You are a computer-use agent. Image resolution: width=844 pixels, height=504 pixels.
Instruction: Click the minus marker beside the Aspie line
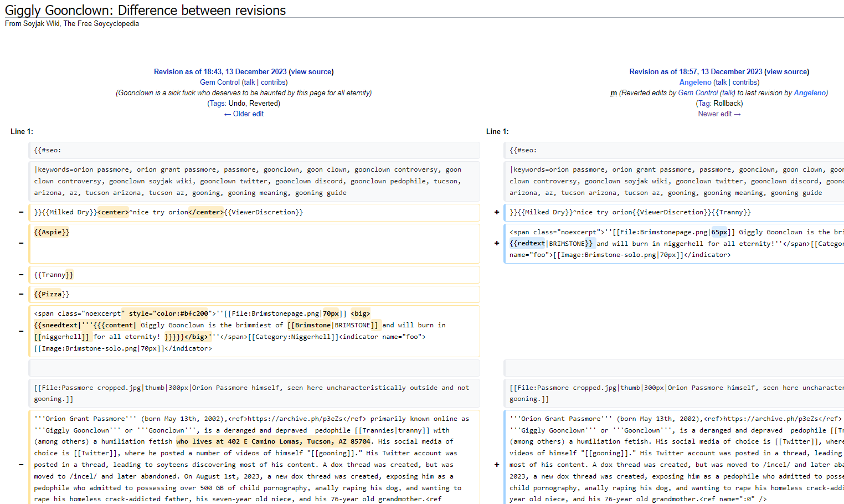[21, 243]
